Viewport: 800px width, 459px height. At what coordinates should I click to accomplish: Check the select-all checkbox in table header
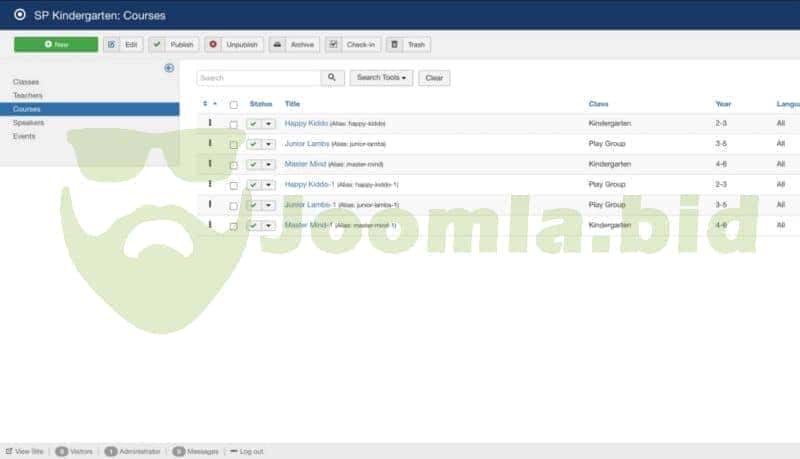click(x=233, y=104)
